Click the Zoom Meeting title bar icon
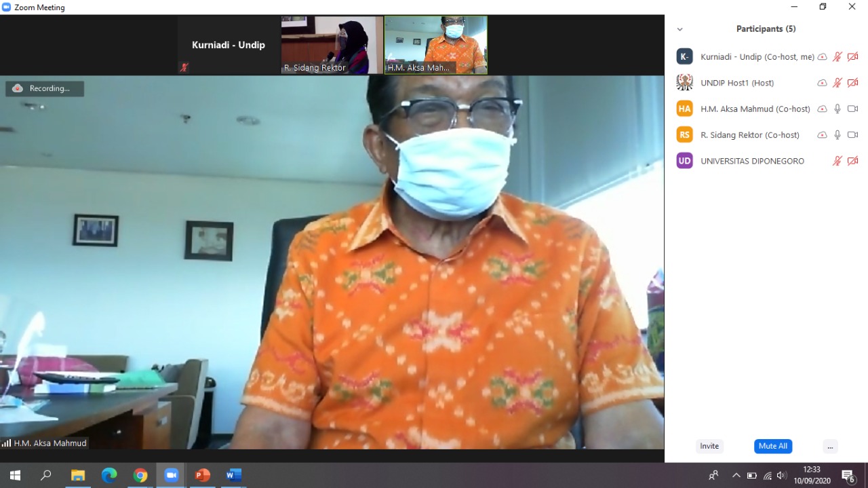The width and height of the screenshot is (868, 488). pyautogui.click(x=7, y=7)
